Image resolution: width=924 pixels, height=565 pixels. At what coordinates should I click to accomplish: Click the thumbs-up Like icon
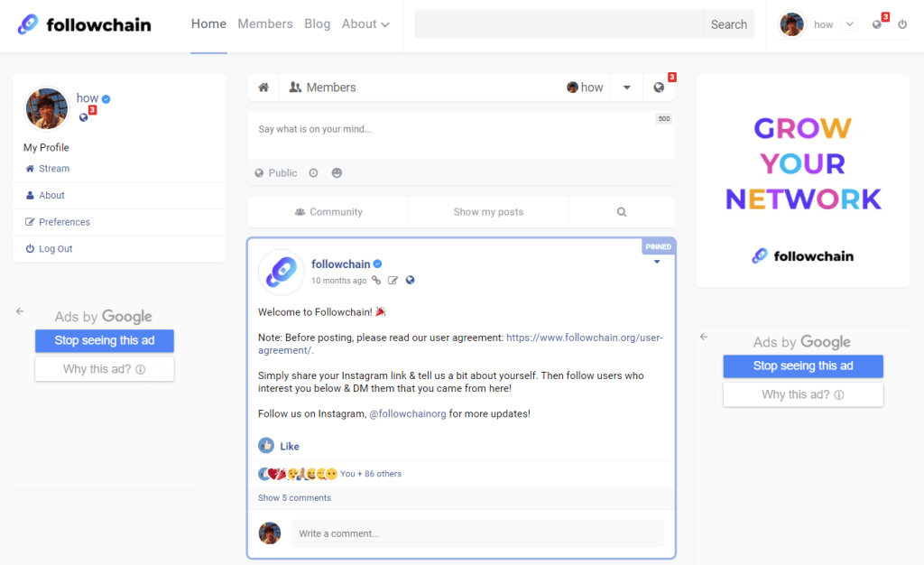pyautogui.click(x=266, y=445)
